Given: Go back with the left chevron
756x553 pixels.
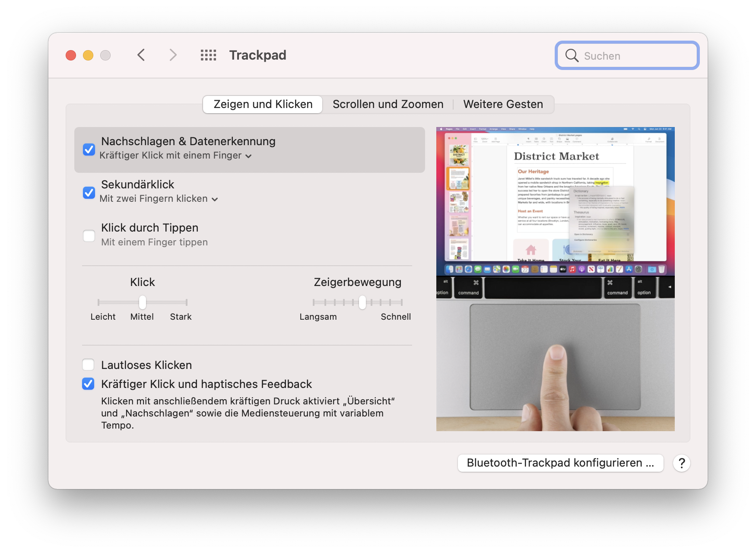Looking at the screenshot, I should point(141,55).
